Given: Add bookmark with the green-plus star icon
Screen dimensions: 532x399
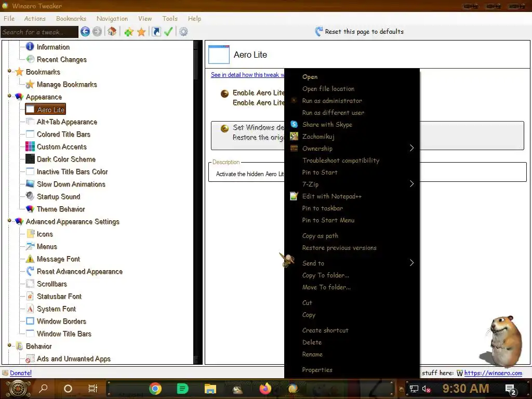Looking at the screenshot, I should (129, 32).
